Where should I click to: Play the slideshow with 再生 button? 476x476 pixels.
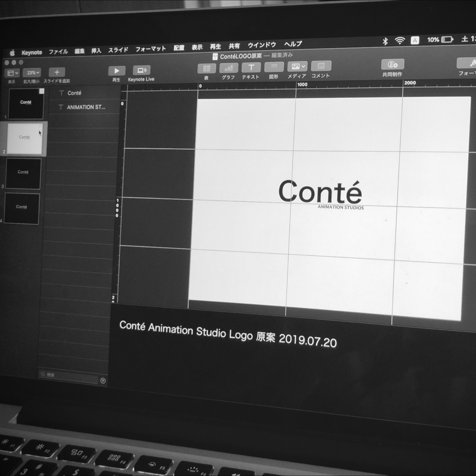(116, 71)
